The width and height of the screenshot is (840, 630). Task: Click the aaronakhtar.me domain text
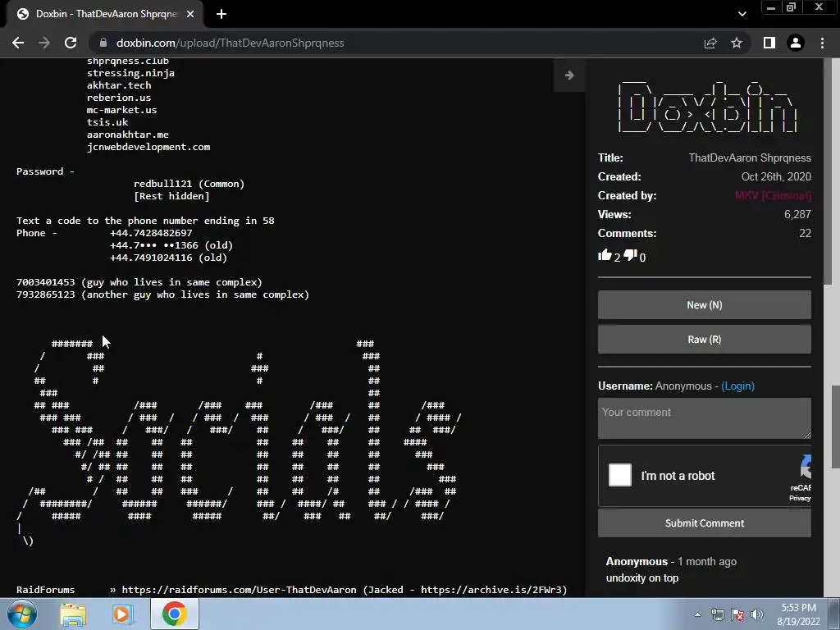coord(127,135)
